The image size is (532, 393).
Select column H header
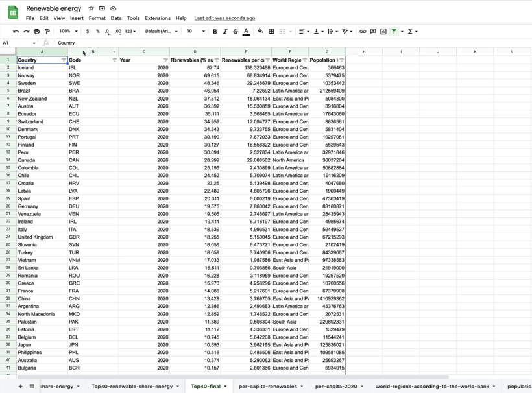coord(364,51)
